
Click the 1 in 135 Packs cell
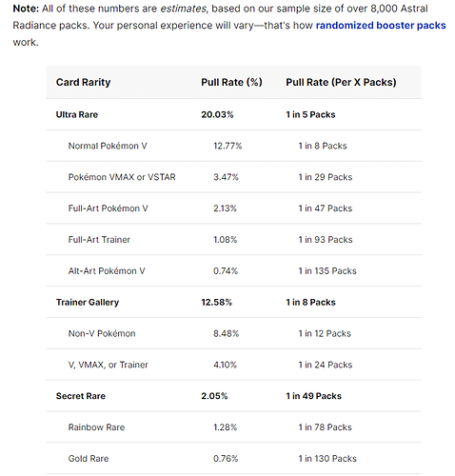pyautogui.click(x=327, y=271)
